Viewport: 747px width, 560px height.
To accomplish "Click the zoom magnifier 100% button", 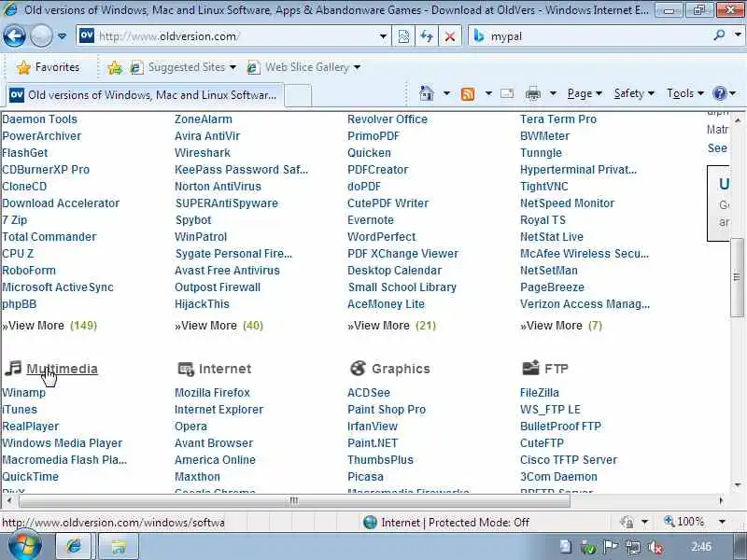I will [x=684, y=522].
